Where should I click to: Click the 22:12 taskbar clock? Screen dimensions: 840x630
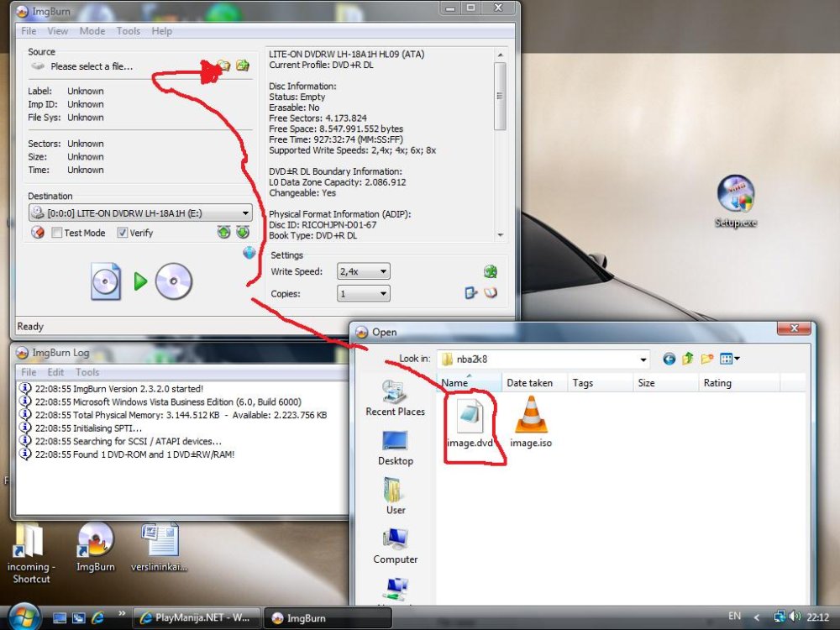817,617
